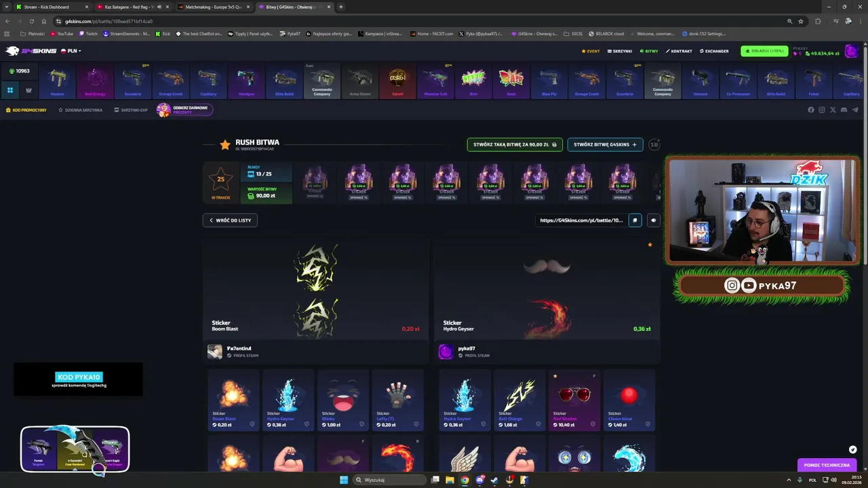Open DZIENNA SKRZYNKA link
This screenshot has width=868, height=488.
(80, 110)
